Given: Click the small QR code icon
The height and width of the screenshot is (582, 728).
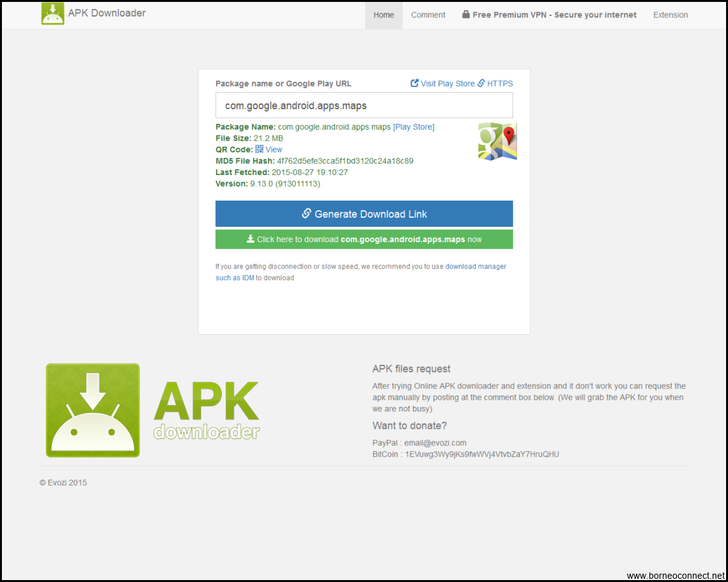Looking at the screenshot, I should click(259, 149).
